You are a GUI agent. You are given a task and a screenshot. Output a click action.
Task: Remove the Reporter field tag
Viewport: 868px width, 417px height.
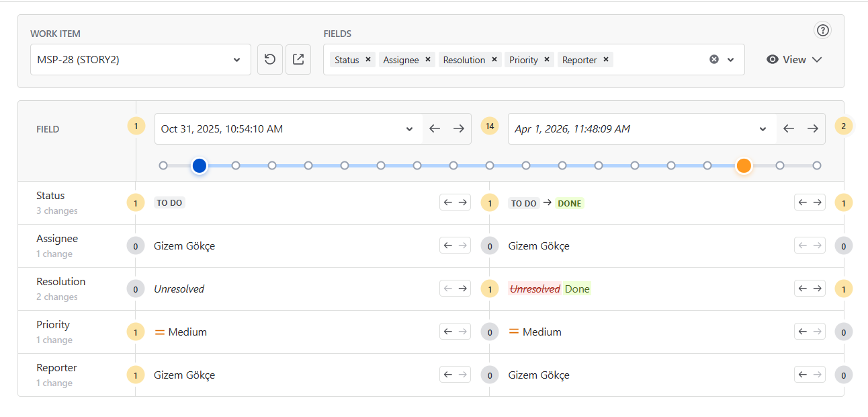pos(606,60)
